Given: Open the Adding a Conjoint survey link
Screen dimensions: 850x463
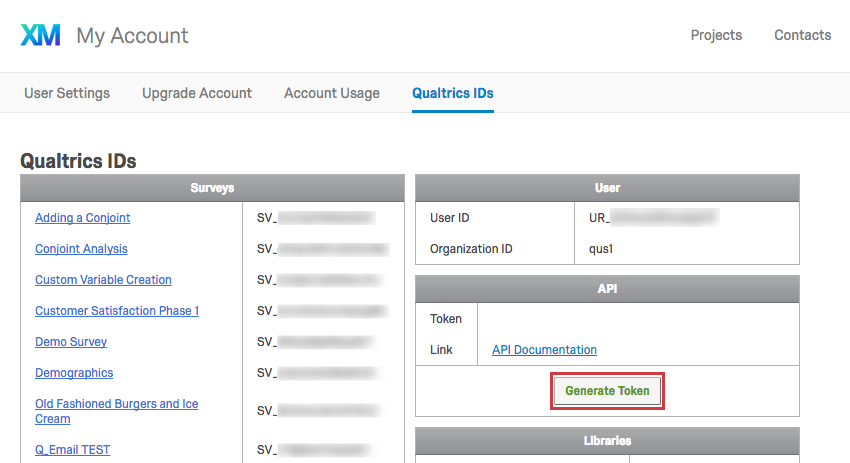Looking at the screenshot, I should point(82,218).
